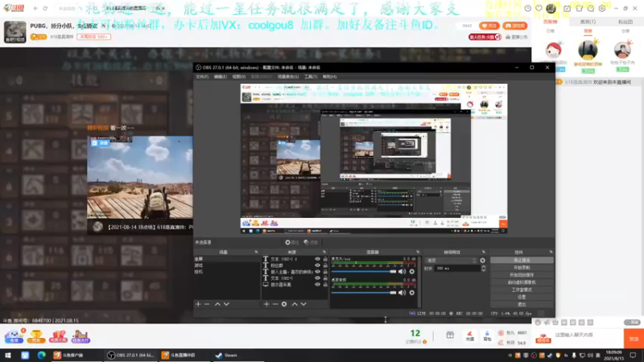Image resolution: width=644 pixels, height=362 pixels.
Task: Click orange 关注 follow button in Douyu
Action: point(489,26)
